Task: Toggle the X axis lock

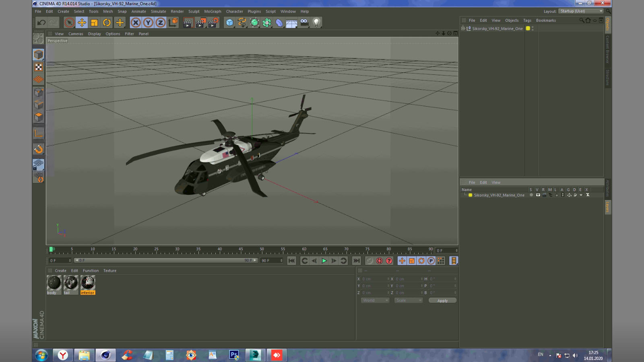Action: pyautogui.click(x=136, y=23)
